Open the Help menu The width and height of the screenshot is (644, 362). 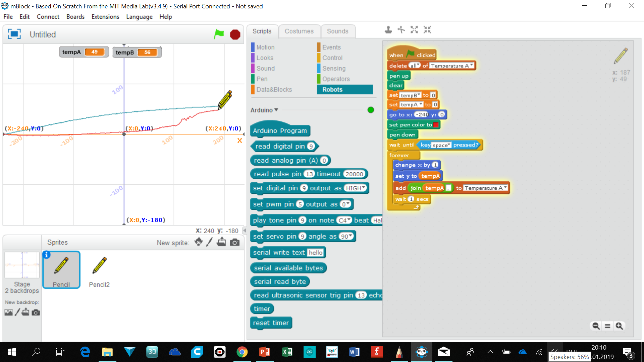tap(166, 17)
